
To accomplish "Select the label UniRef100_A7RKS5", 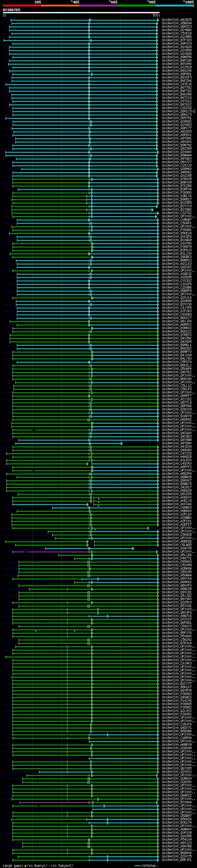I will point(177,179).
